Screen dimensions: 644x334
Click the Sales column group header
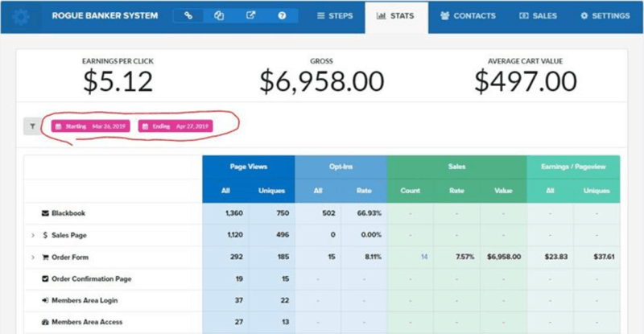click(456, 167)
